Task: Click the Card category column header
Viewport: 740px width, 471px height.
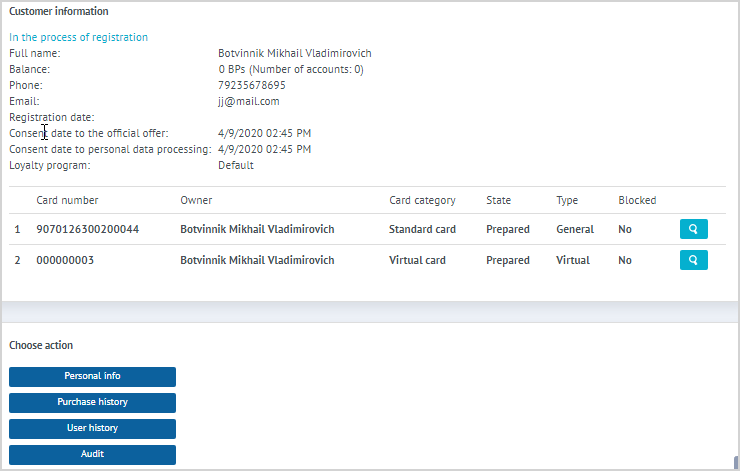Action: coord(422,200)
